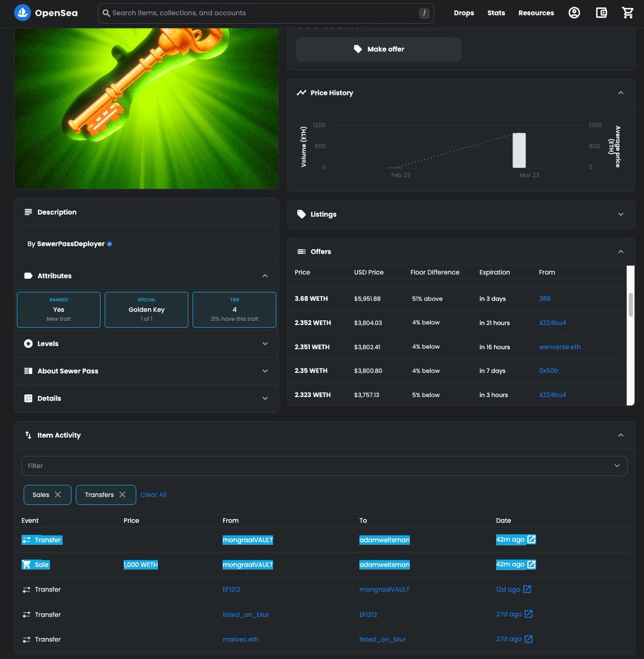
Task: Click the 3.68 WETH offer price
Action: point(311,299)
